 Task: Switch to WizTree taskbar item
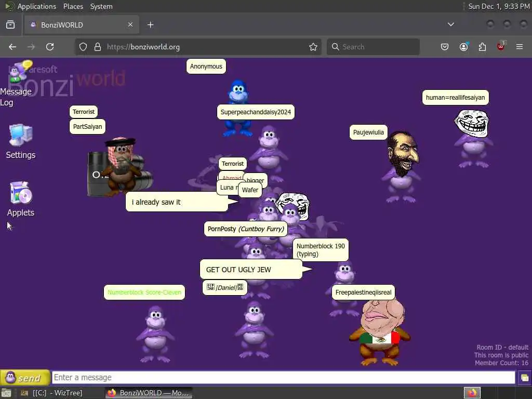click(x=51, y=393)
